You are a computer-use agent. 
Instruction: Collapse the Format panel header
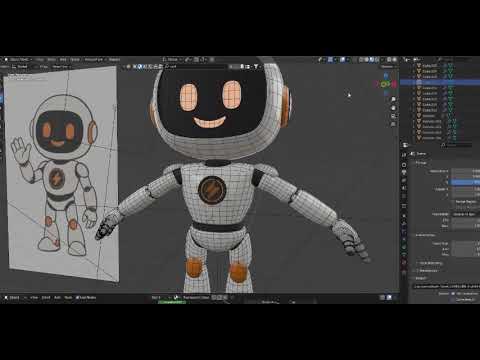(x=421, y=163)
